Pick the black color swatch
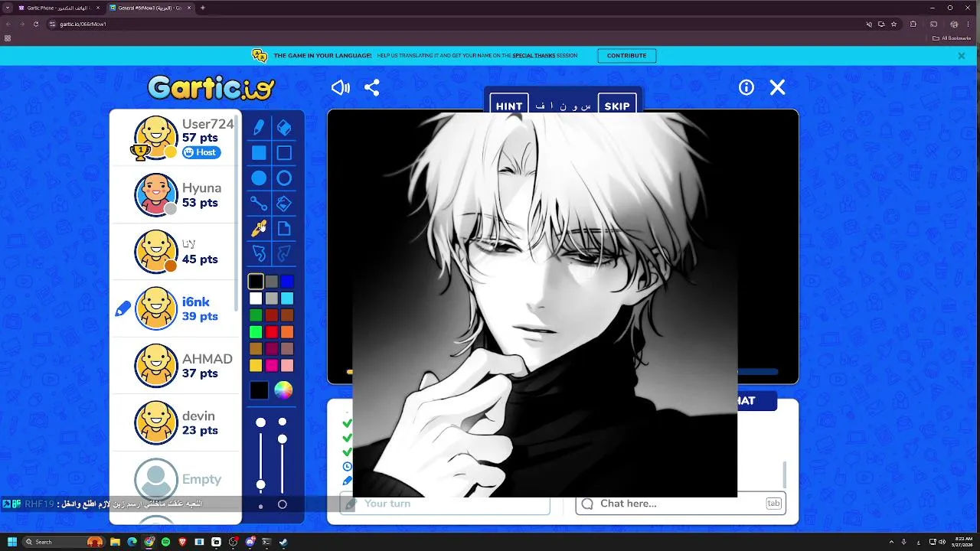 click(256, 282)
